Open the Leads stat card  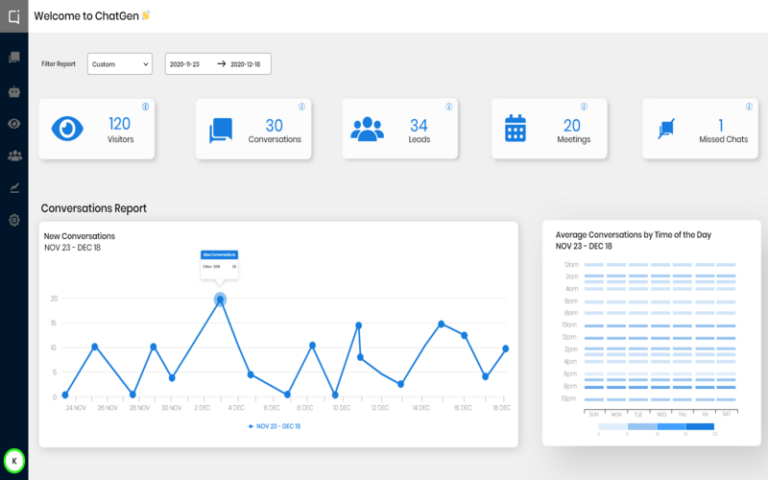point(400,129)
